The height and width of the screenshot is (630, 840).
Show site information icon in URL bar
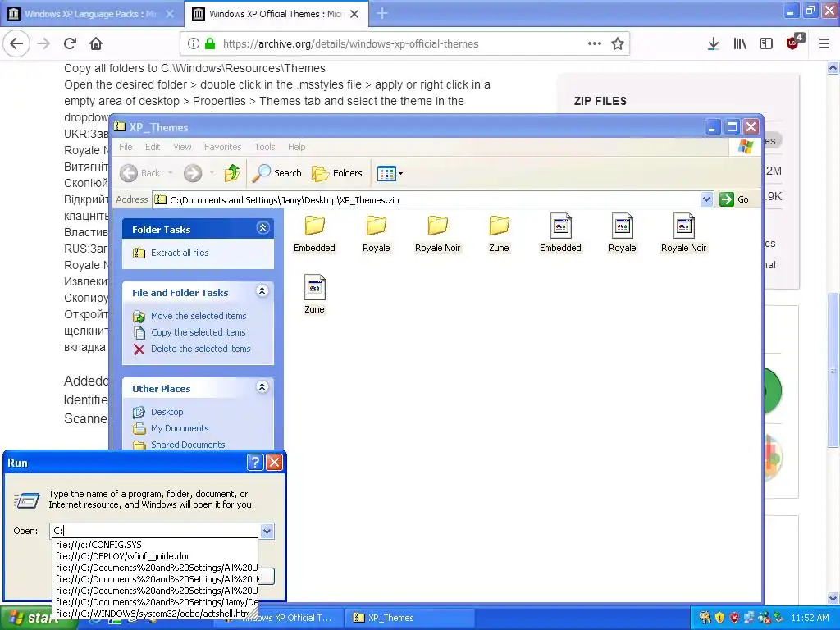194,44
